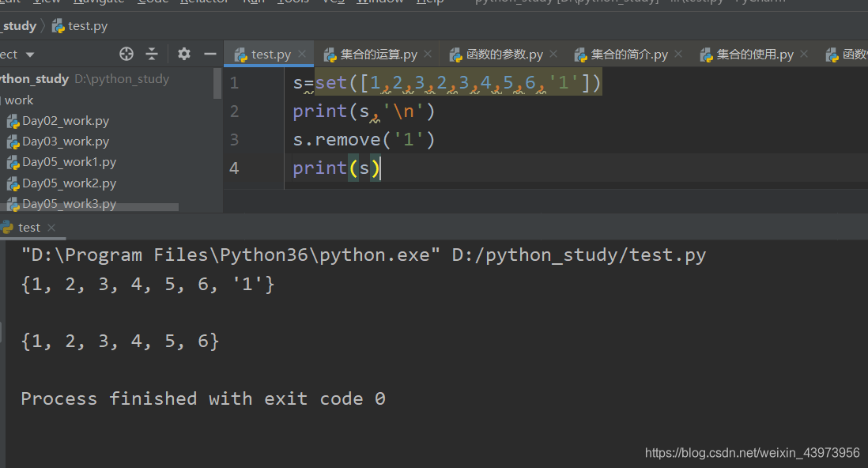
Task: Click the Day03_work.py Python file icon
Action: 13,142
